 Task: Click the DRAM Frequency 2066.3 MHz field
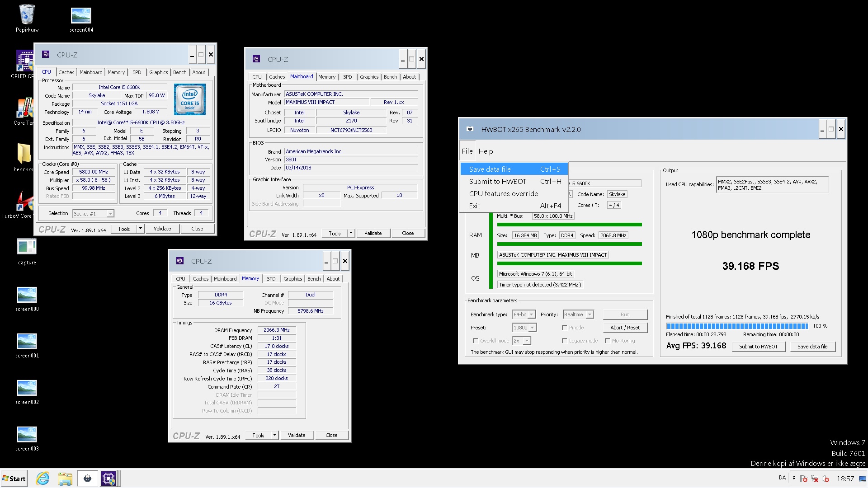(x=277, y=330)
